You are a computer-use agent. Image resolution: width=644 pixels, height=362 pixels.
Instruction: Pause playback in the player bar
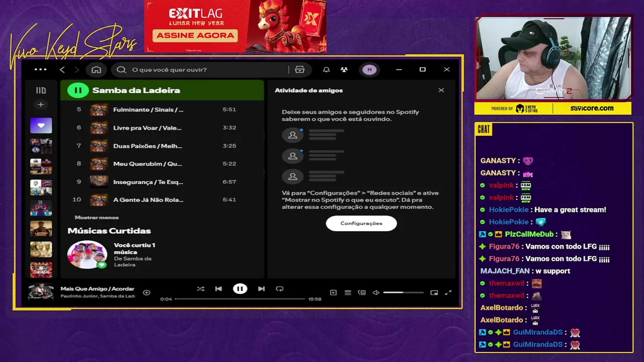[x=240, y=289]
